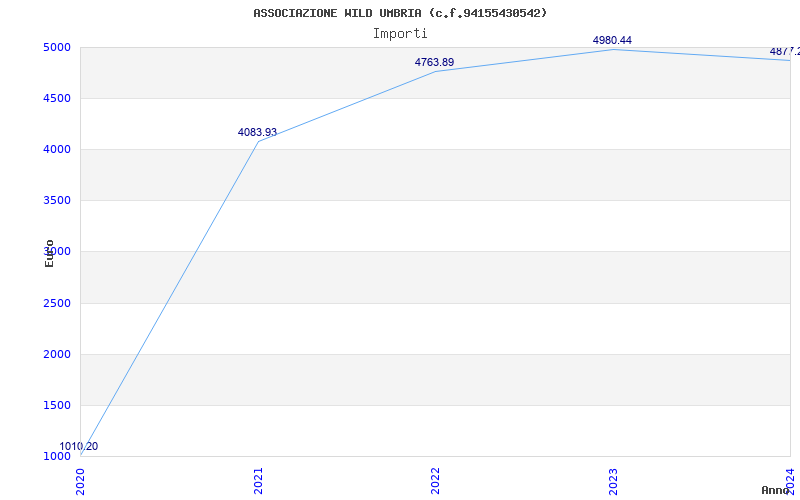Viewport: 800px width, 500px height.
Task: Click the 2024 x-axis label
Action: [790, 481]
